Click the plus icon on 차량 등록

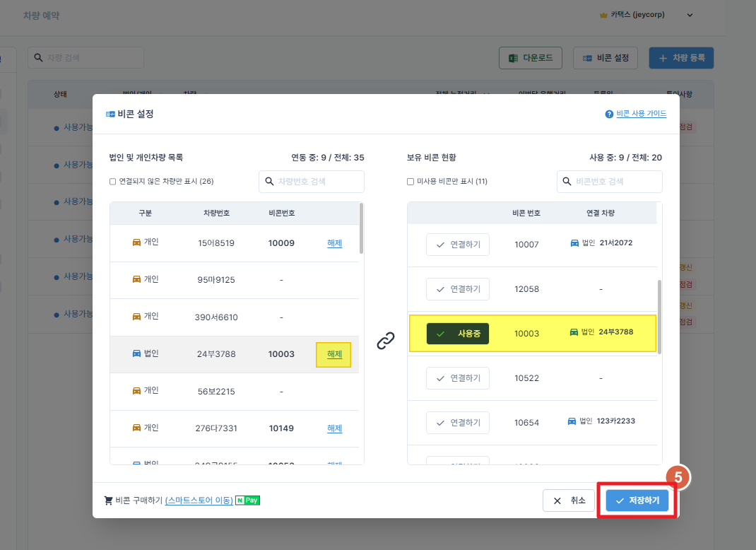[663, 59]
